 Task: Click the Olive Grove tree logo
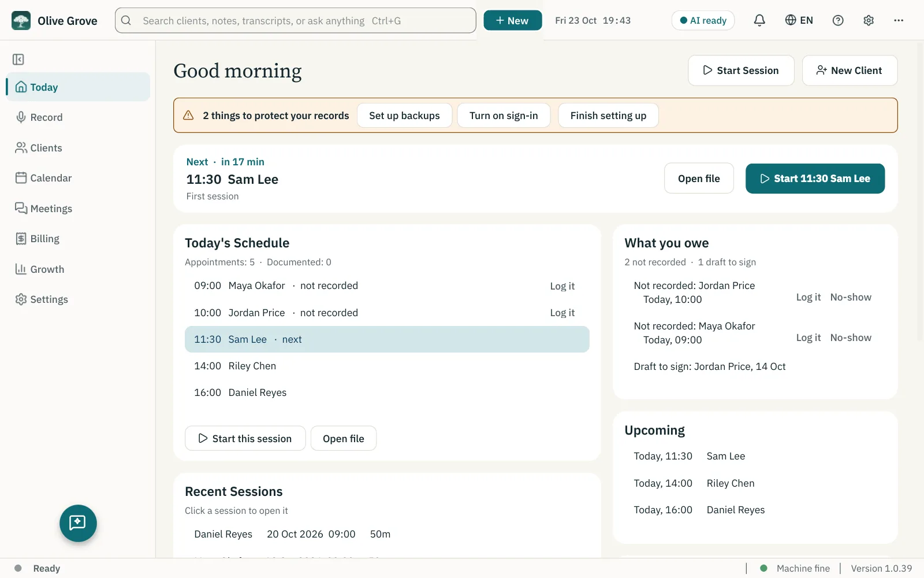(21, 21)
